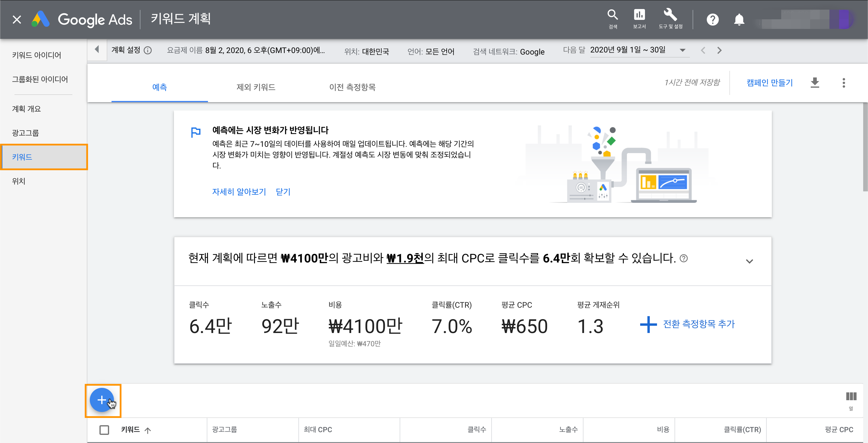This screenshot has height=443, width=868.
Task: Go to next date period arrow
Action: (x=719, y=50)
